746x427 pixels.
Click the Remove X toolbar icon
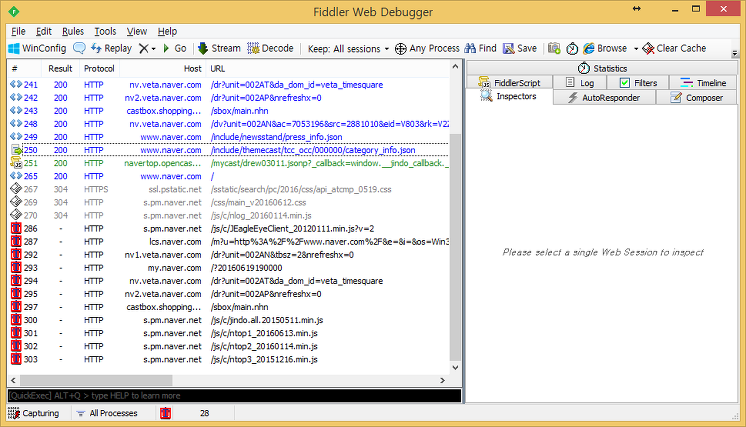pos(144,49)
